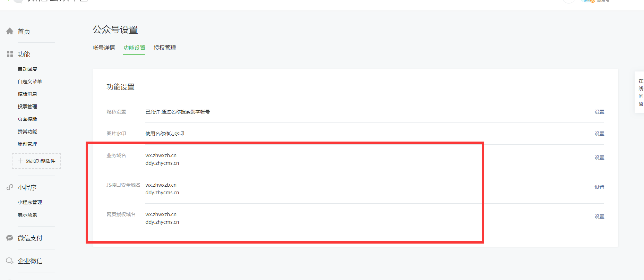The width and height of the screenshot is (644, 280).
Task: Click the 企业微信 chat bubble icon
Action: [x=10, y=261]
